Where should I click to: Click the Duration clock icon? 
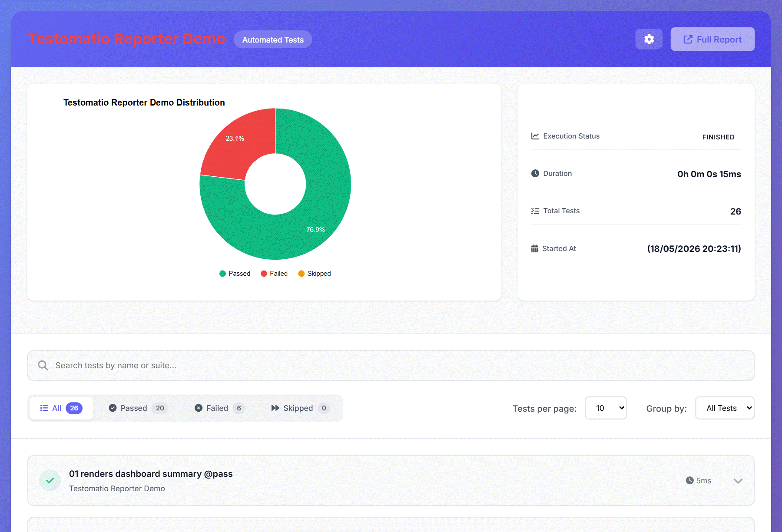(535, 173)
